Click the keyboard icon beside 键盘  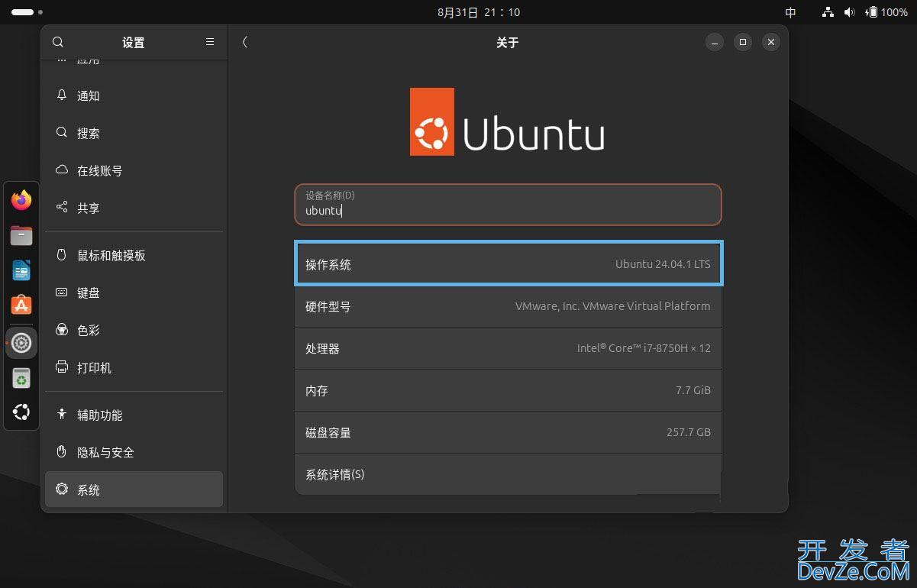[x=62, y=292]
